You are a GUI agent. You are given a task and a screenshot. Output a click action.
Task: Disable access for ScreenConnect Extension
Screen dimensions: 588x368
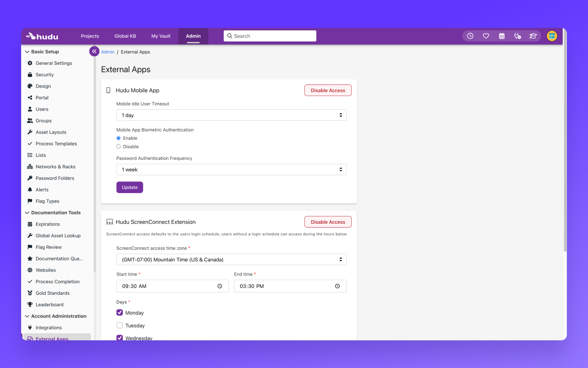pos(328,222)
